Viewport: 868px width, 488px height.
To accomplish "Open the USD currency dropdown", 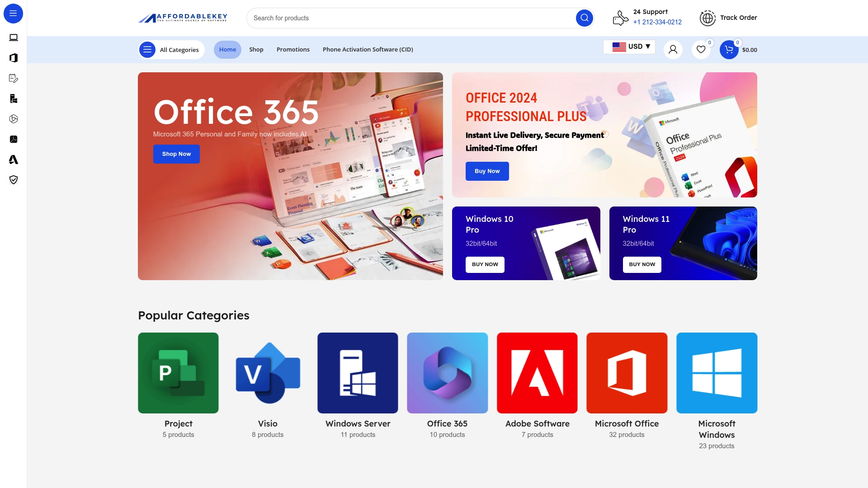I will click(629, 47).
